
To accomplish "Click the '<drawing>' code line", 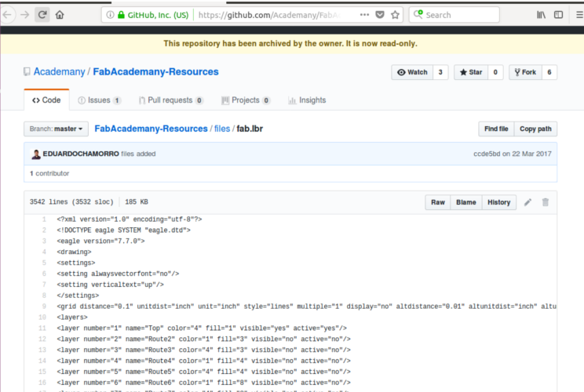I will point(74,252).
